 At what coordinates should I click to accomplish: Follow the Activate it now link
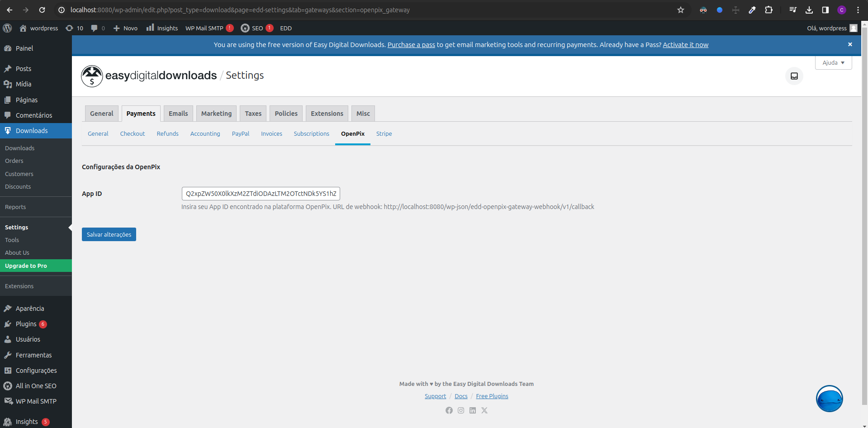(x=685, y=44)
